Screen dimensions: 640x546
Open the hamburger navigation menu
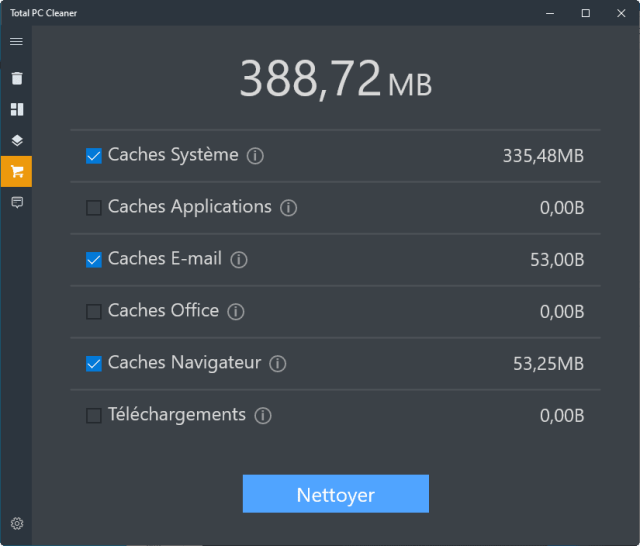[16, 42]
